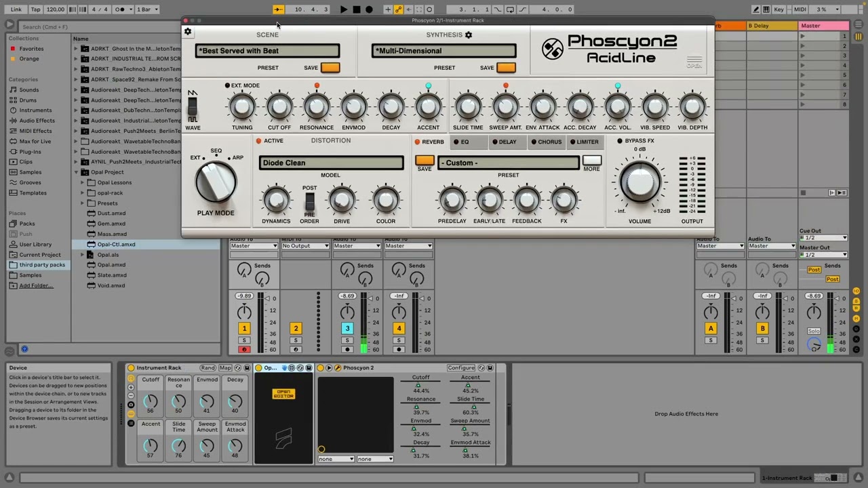Screen dimensions: 868x488
Task: Click the VOLUME knob
Action: coord(639,182)
